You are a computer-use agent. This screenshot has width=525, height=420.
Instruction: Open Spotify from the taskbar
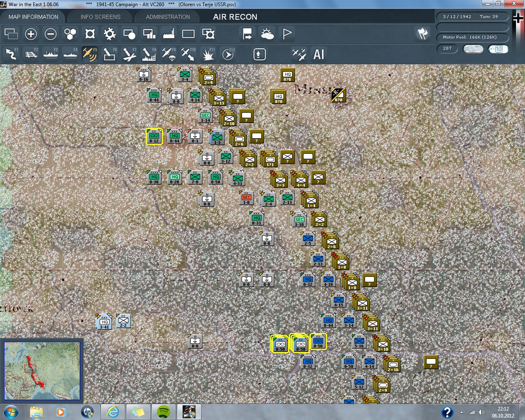coord(164,412)
